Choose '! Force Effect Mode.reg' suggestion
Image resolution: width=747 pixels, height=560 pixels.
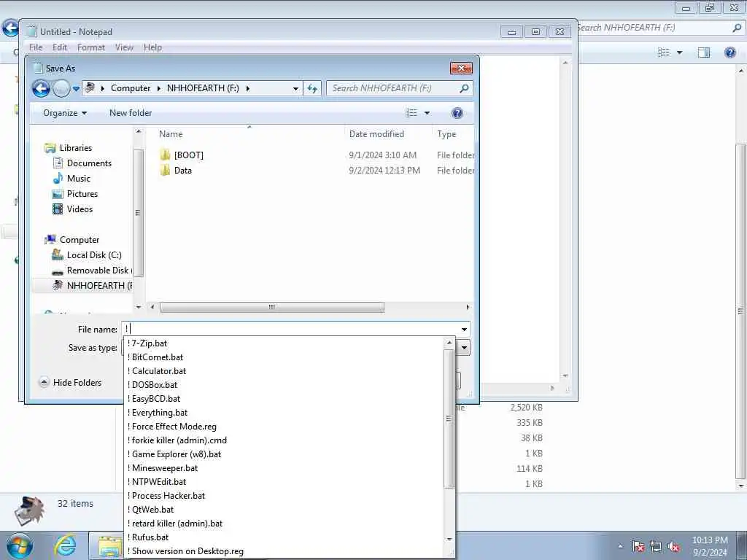285,427
